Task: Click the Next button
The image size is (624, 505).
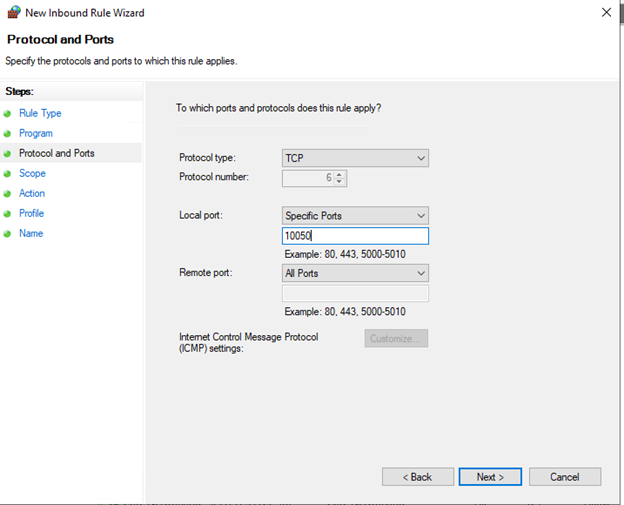Action: click(490, 477)
